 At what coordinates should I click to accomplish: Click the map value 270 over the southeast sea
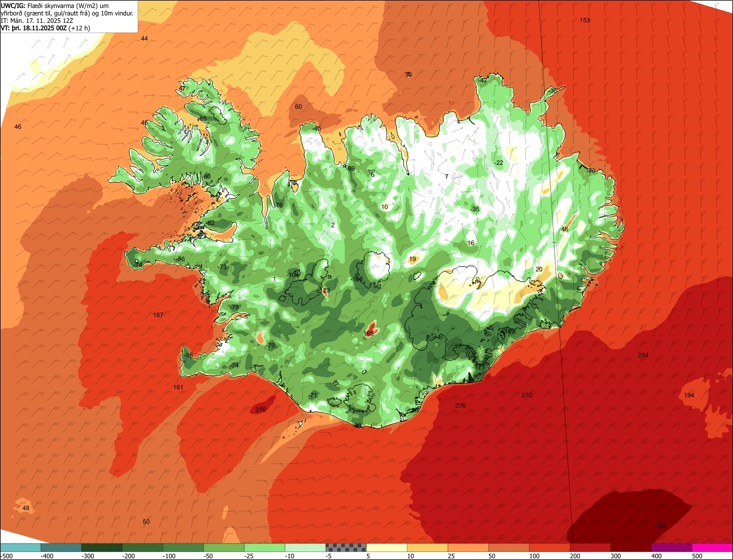[527, 395]
